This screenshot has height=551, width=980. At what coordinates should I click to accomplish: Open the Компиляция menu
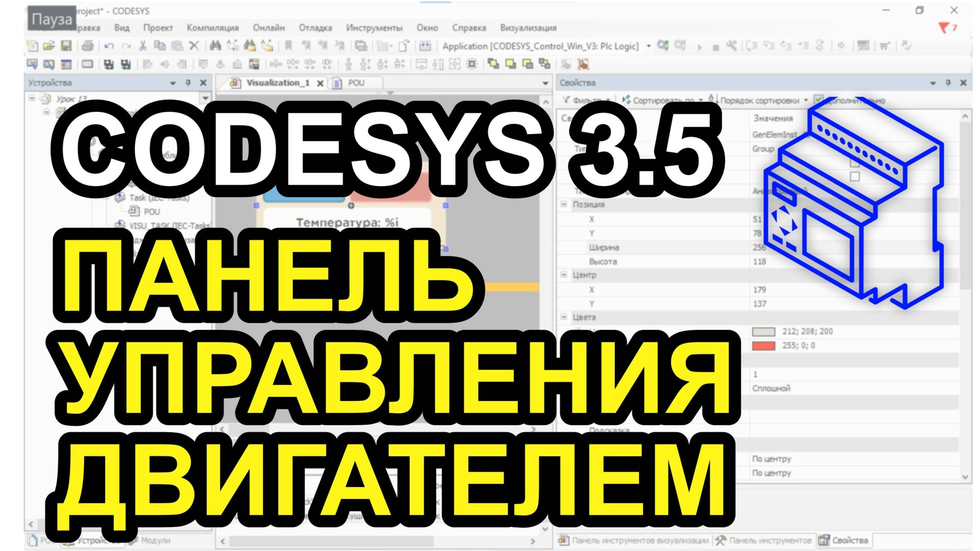pos(213,28)
